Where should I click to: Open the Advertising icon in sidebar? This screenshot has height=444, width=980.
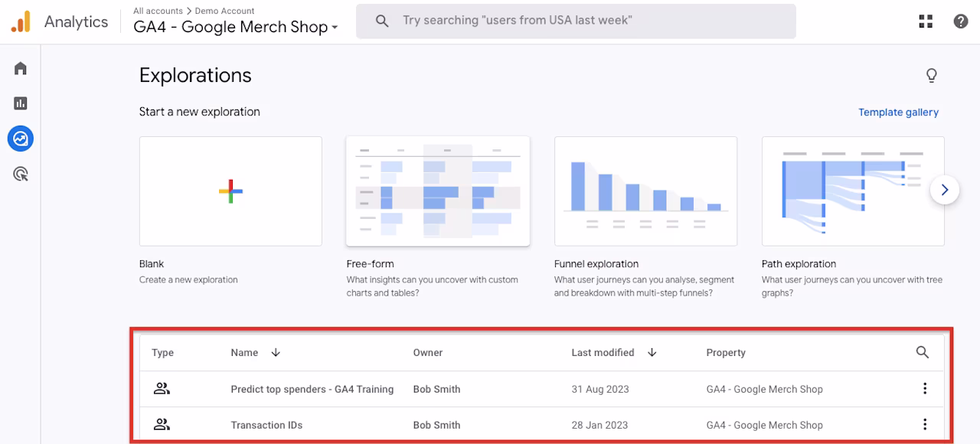pyautogui.click(x=21, y=174)
